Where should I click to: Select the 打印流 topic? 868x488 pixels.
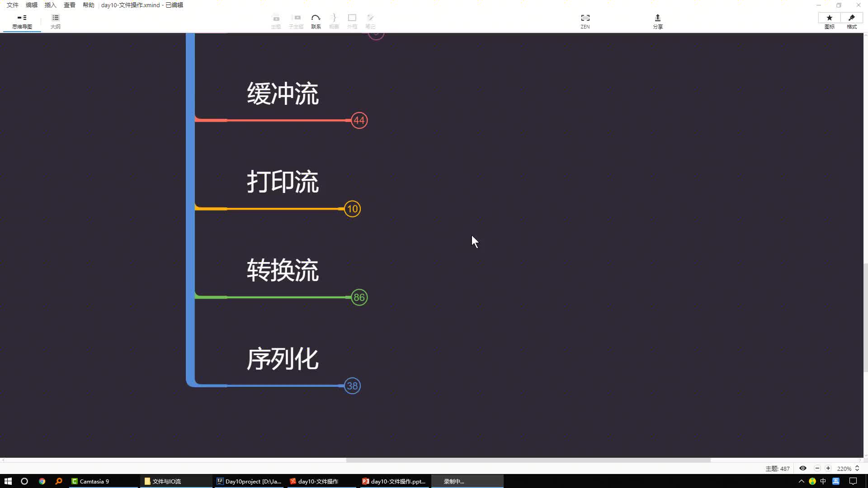(283, 182)
